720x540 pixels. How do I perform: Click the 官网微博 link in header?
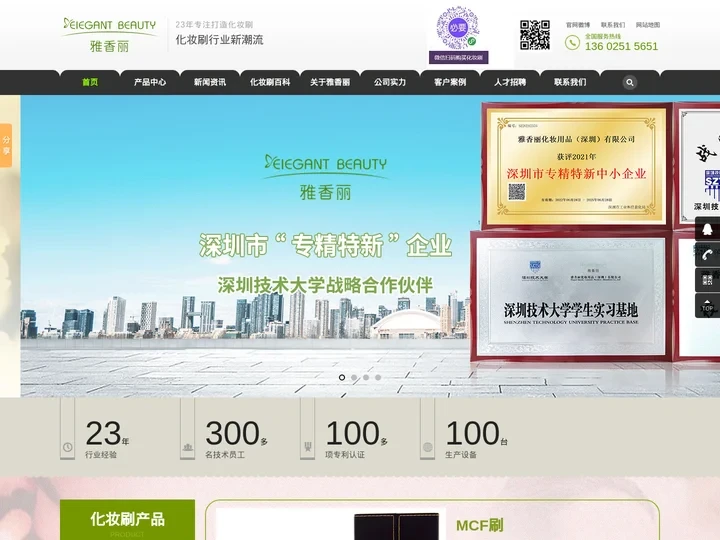[x=578, y=25]
